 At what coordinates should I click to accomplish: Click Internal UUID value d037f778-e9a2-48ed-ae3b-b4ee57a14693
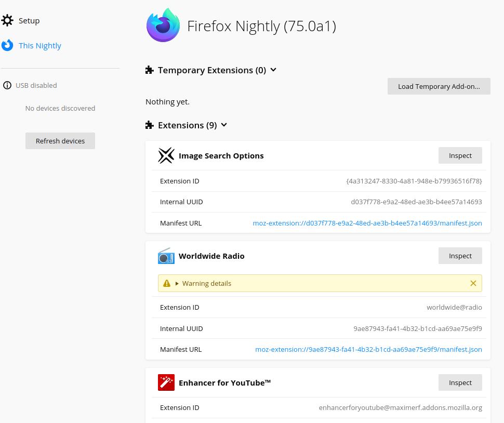coord(417,202)
